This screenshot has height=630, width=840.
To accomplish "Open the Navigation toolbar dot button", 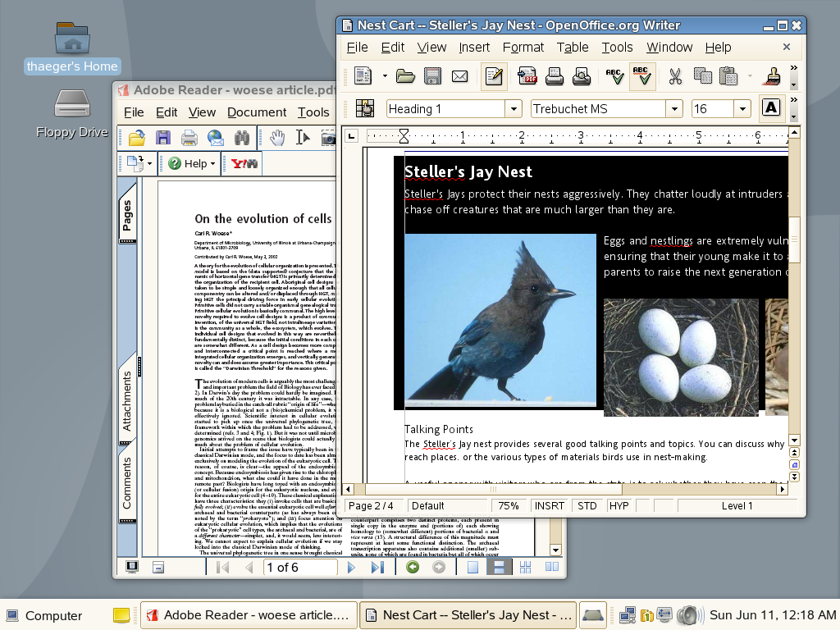I will 795,465.
